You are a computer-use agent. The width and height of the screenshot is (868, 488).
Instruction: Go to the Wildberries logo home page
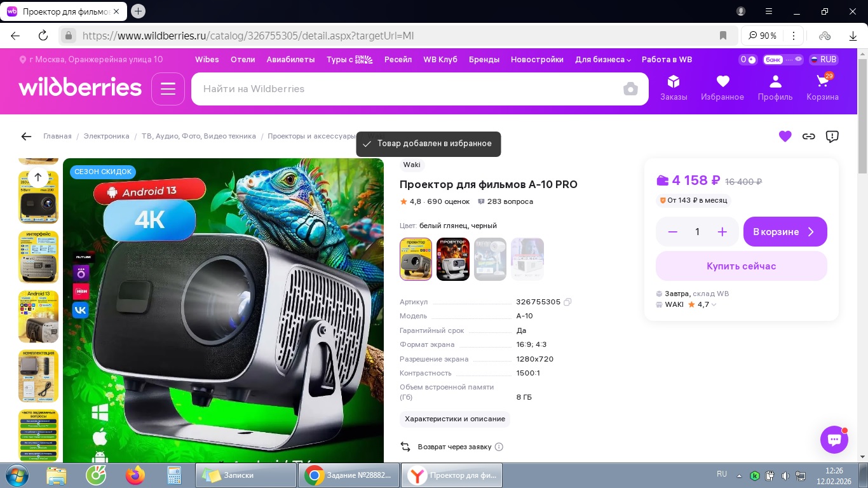click(80, 88)
